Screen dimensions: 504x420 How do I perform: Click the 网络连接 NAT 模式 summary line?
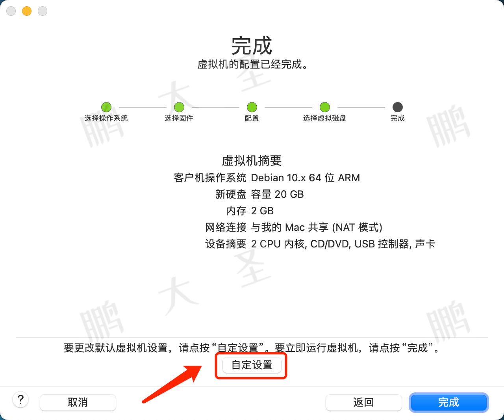click(x=294, y=227)
